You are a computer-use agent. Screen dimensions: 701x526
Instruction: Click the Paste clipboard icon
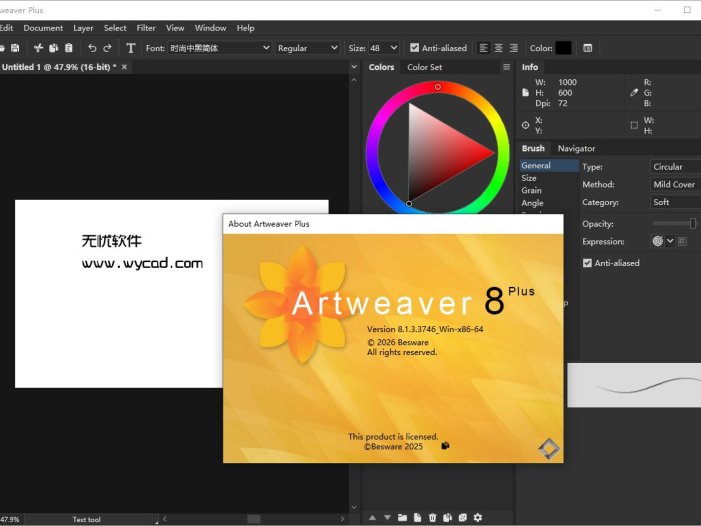click(x=68, y=48)
